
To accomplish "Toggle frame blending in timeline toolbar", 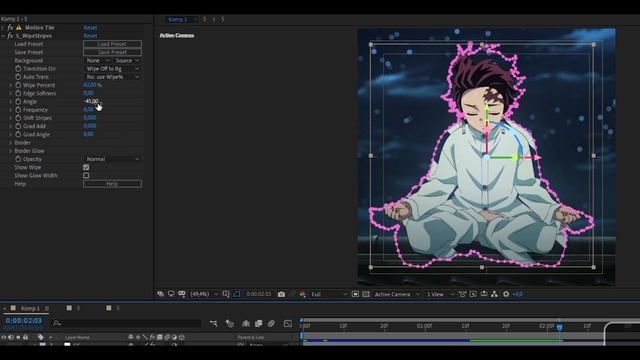I will pos(258,323).
